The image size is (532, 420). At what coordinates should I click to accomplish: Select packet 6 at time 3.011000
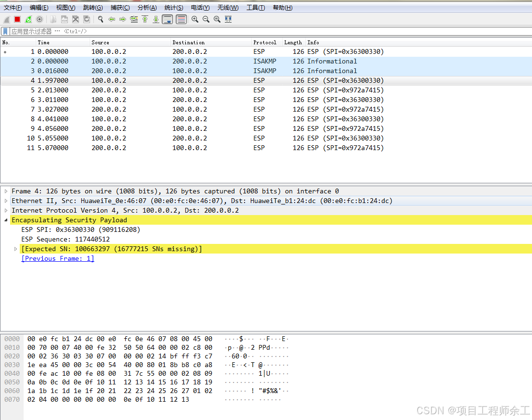pyautogui.click(x=266, y=100)
